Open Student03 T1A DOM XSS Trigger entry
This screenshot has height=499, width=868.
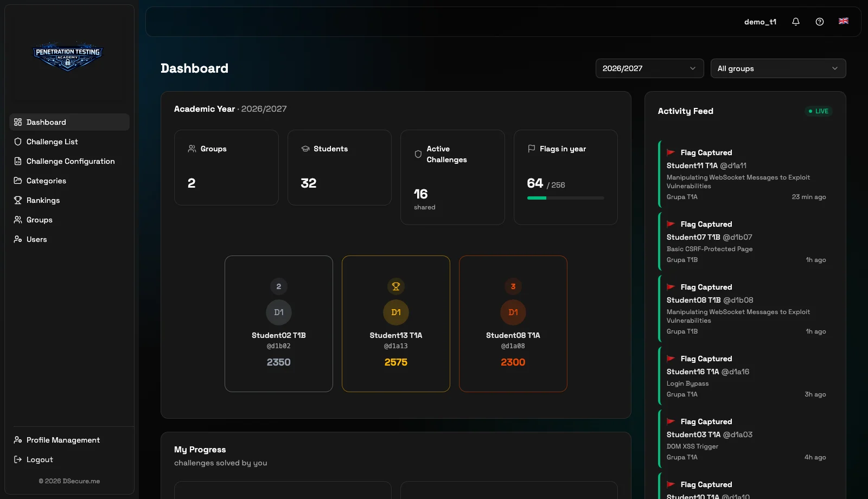click(x=745, y=439)
